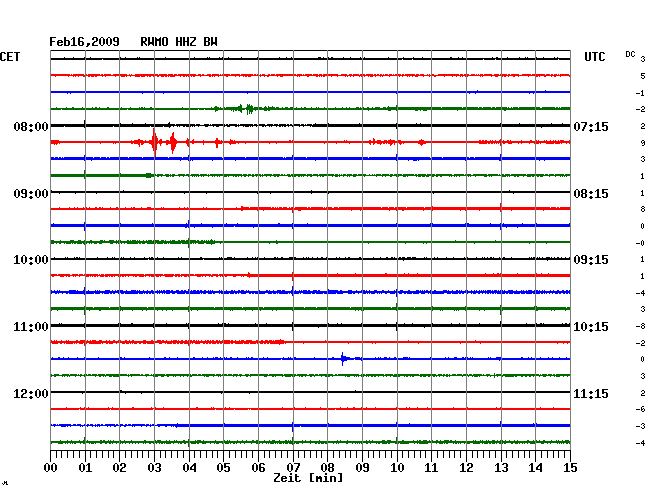Click the "Zeit [min]" axis title
Image resolution: width=650 pixels, height=494 pixels.
pos(308,478)
